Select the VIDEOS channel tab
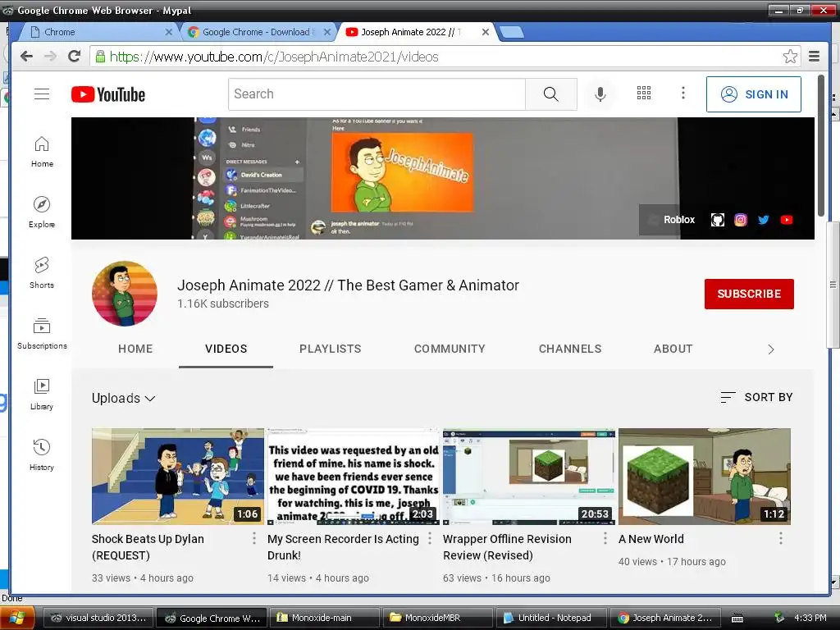This screenshot has width=840, height=630. coord(226,349)
